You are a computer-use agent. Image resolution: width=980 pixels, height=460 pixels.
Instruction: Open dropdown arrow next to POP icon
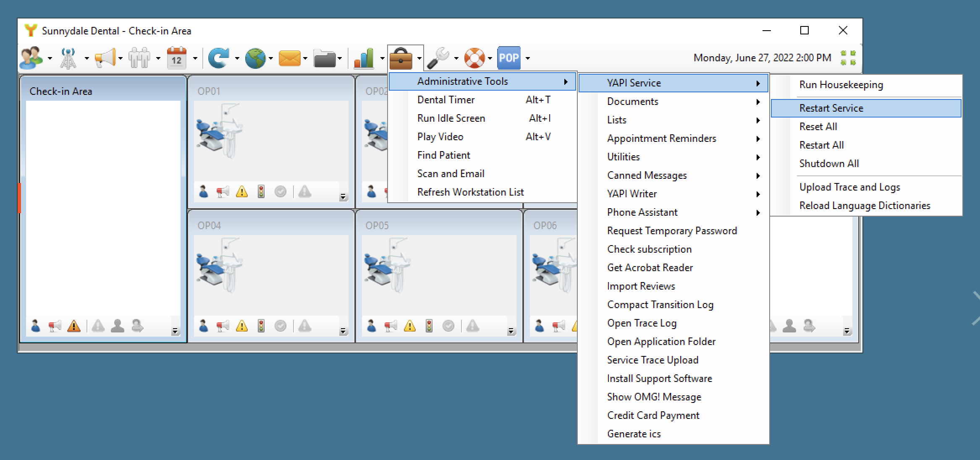click(527, 58)
